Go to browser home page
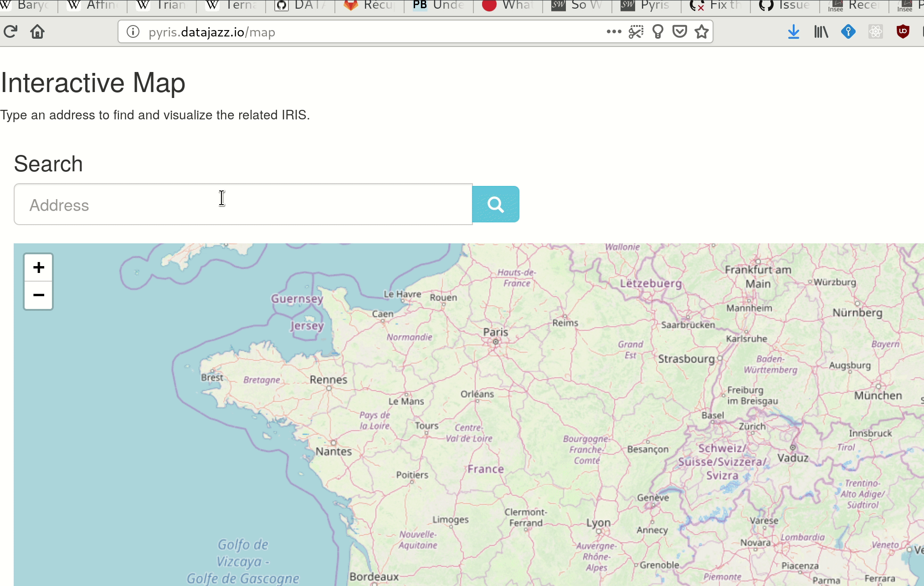 click(x=37, y=31)
